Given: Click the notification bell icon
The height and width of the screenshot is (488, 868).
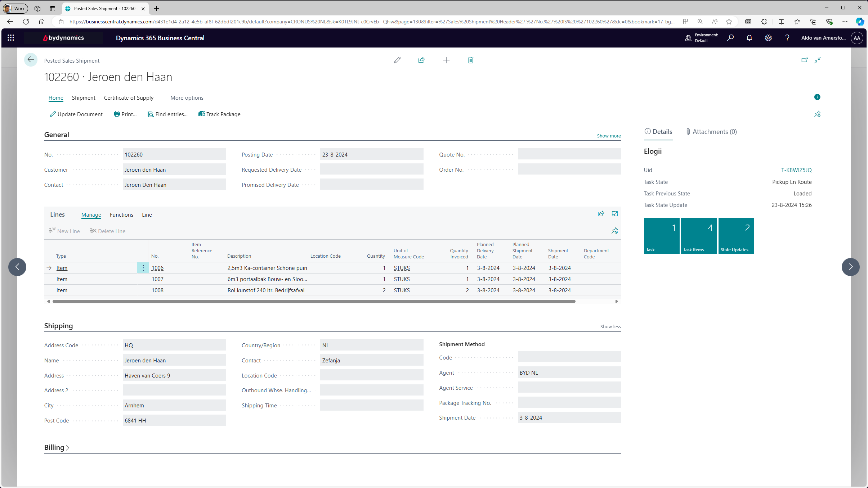Looking at the screenshot, I should 749,38.
